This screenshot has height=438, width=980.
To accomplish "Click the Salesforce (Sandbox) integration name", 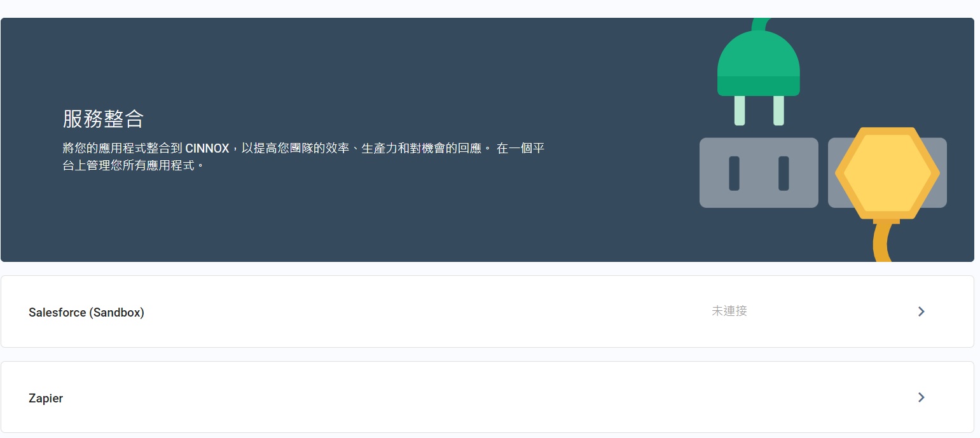I will pyautogui.click(x=86, y=312).
